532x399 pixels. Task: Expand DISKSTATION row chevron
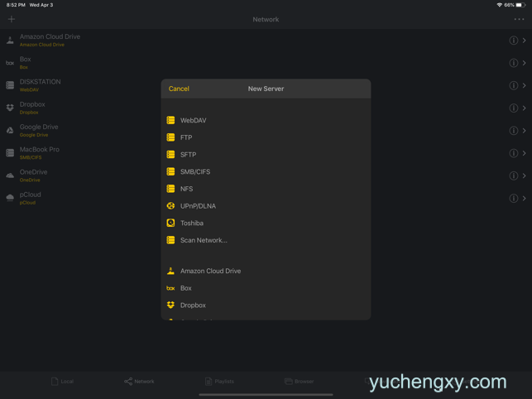525,85
